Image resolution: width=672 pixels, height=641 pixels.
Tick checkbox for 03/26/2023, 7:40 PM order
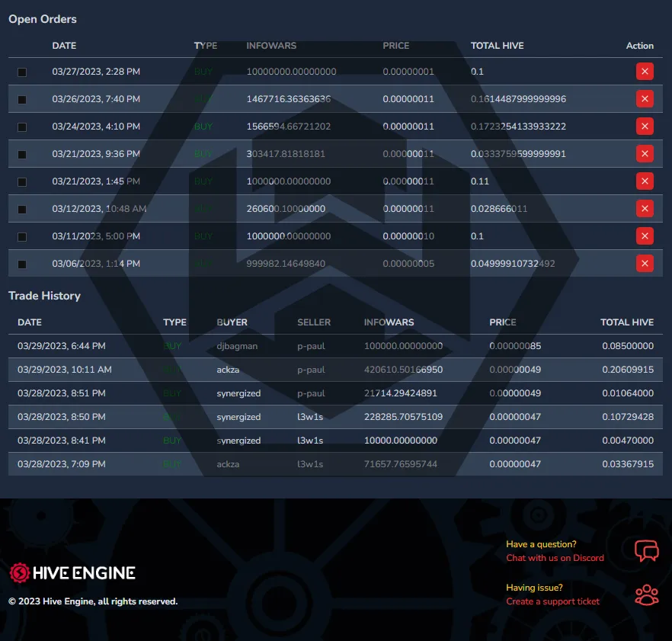coord(22,100)
